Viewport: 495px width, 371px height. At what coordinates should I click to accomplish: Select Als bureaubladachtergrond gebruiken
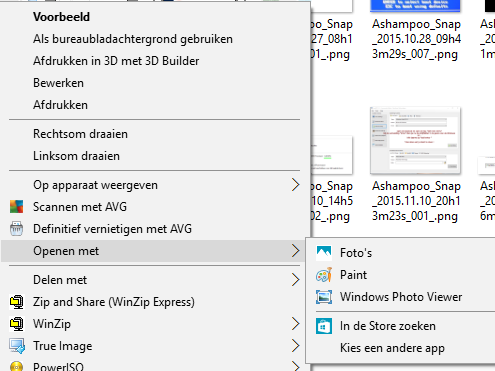click(133, 39)
